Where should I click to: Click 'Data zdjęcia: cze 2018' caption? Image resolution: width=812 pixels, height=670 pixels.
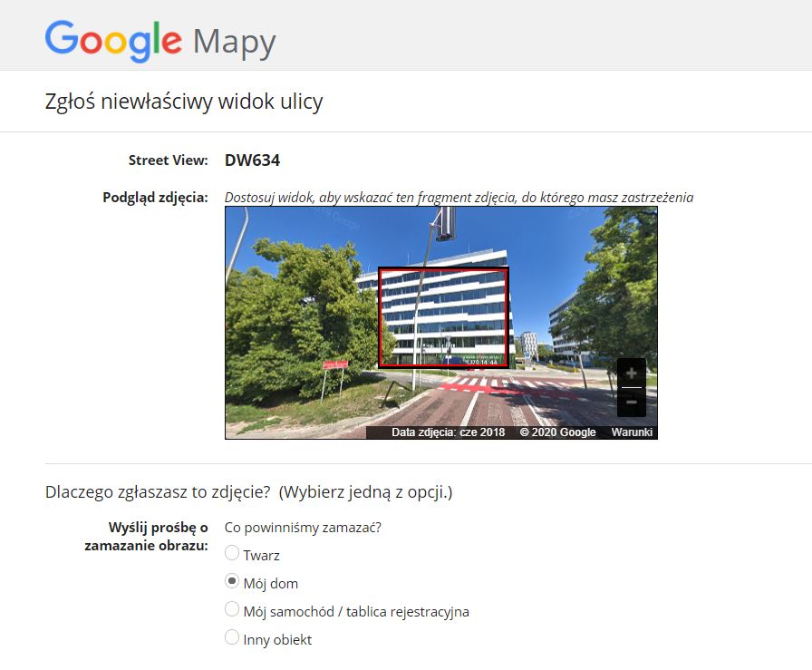click(448, 432)
